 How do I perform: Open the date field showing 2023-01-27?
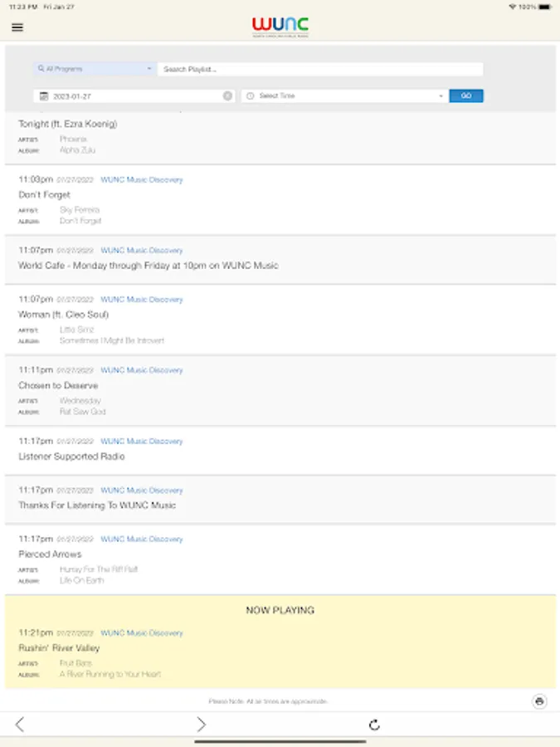(134, 96)
